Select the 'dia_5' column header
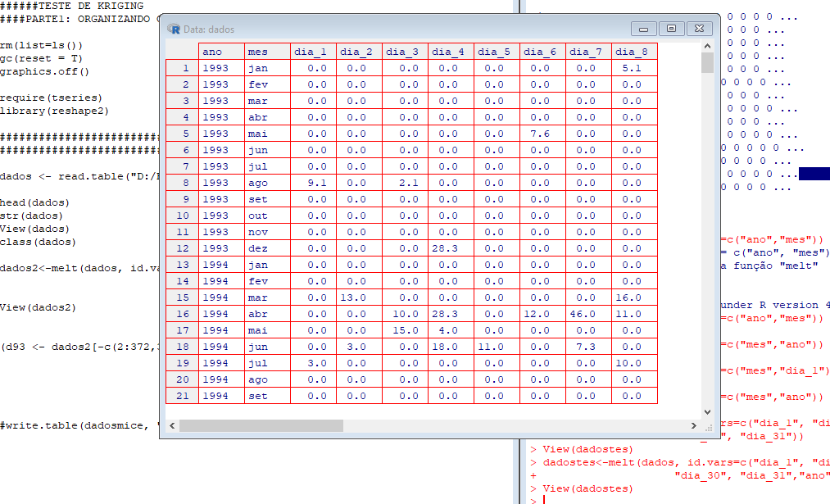This screenshot has height=504, width=830. (x=497, y=52)
